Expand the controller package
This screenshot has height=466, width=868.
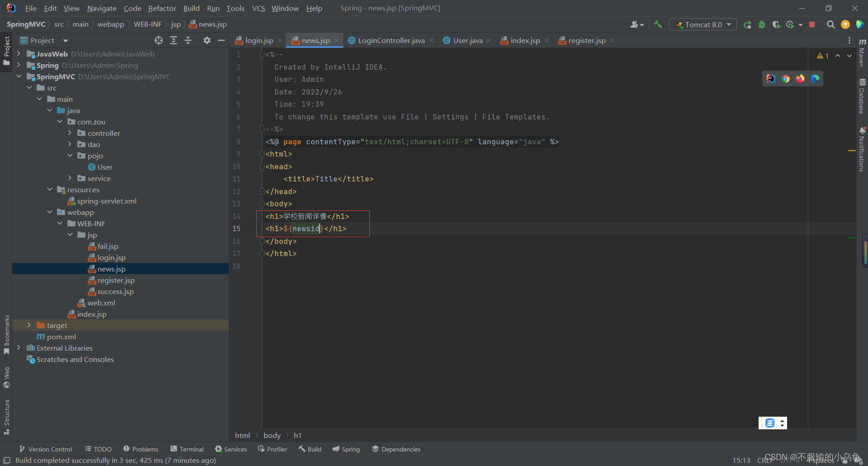tap(70, 133)
